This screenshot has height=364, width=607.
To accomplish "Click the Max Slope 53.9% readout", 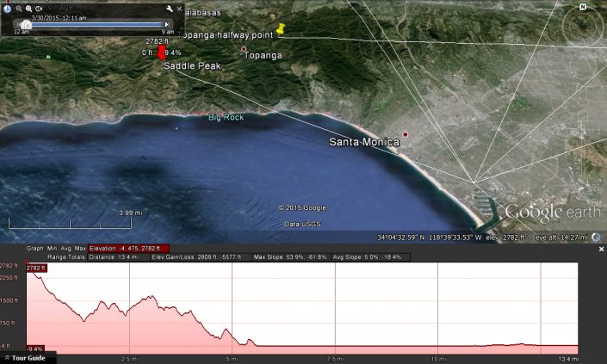I will 290,257.
